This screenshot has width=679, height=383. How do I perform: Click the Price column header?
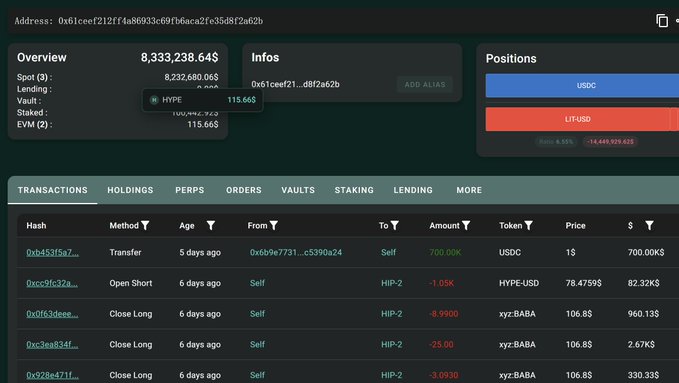(575, 225)
